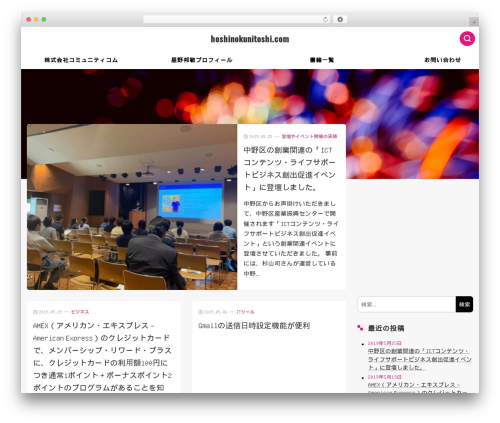
Task: Click the yellow minimize window button
Action: click(36, 20)
